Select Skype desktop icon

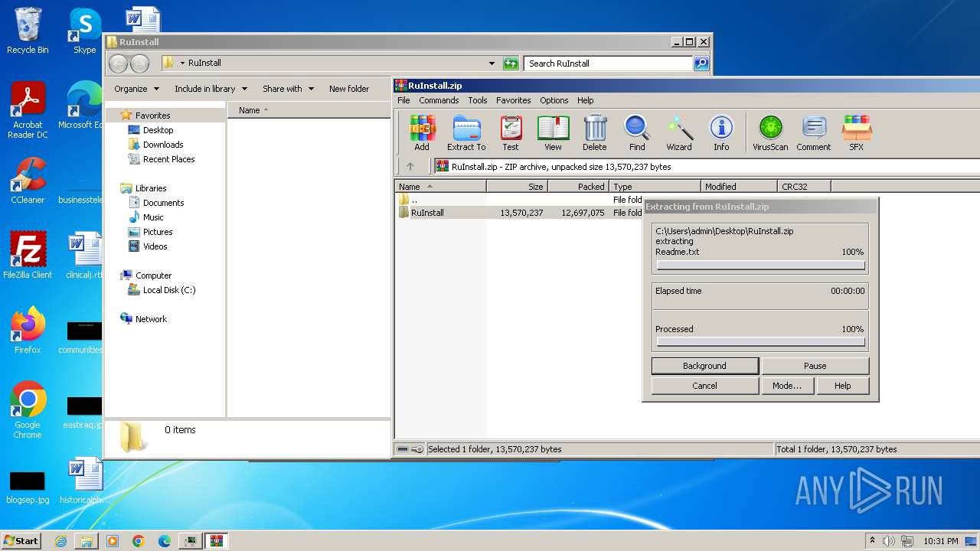[x=84, y=31]
